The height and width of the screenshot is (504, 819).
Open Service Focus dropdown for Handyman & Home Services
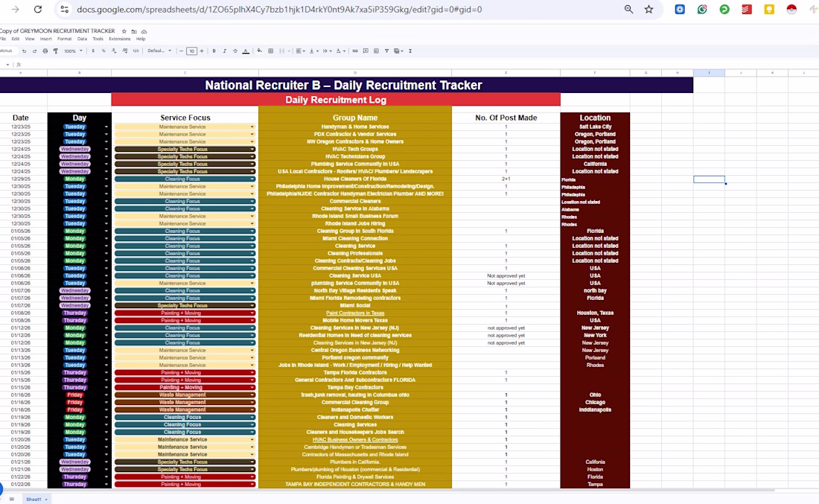coord(252,127)
